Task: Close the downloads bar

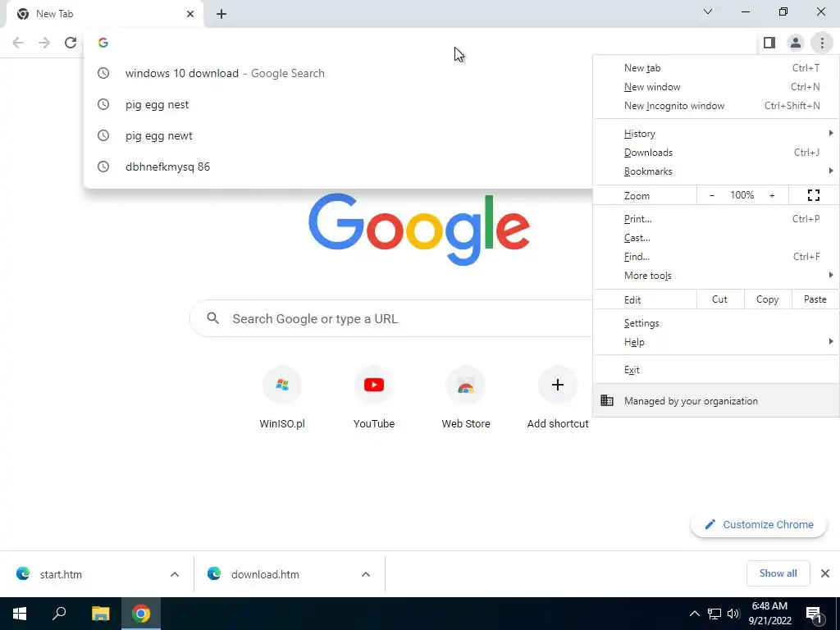Action: 825,573
